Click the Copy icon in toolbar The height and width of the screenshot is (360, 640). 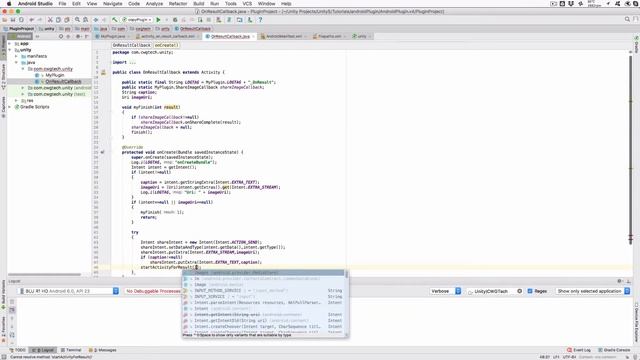point(58,20)
